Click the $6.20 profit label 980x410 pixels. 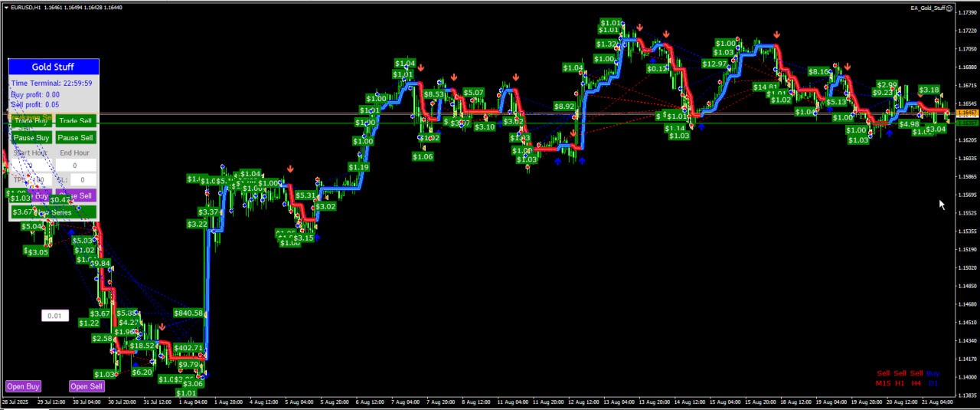coord(142,372)
